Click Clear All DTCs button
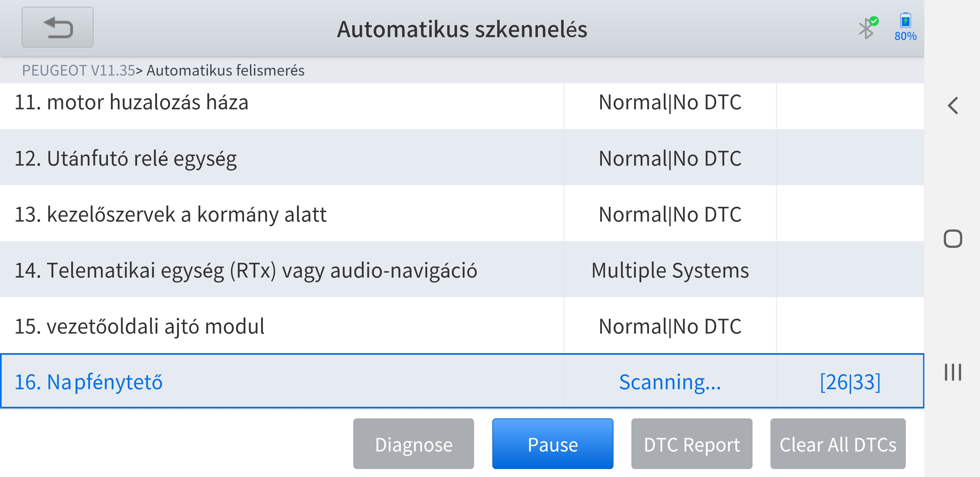Image resolution: width=980 pixels, height=477 pixels. tap(838, 444)
